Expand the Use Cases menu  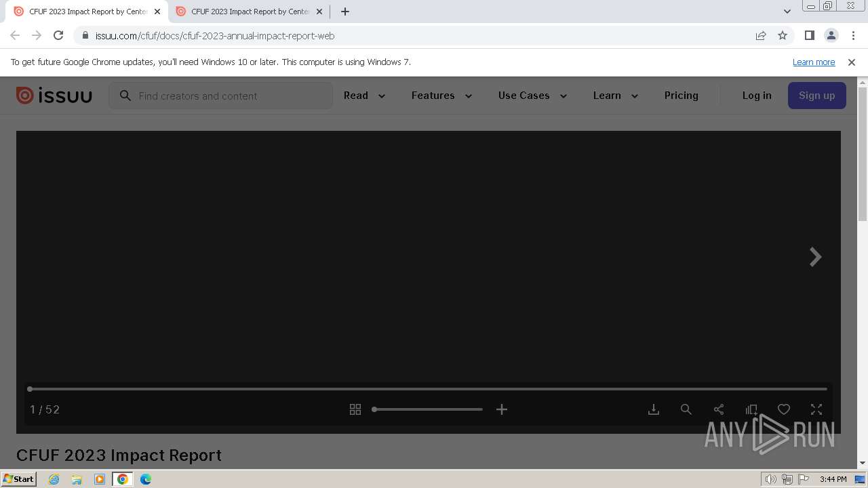(x=532, y=96)
